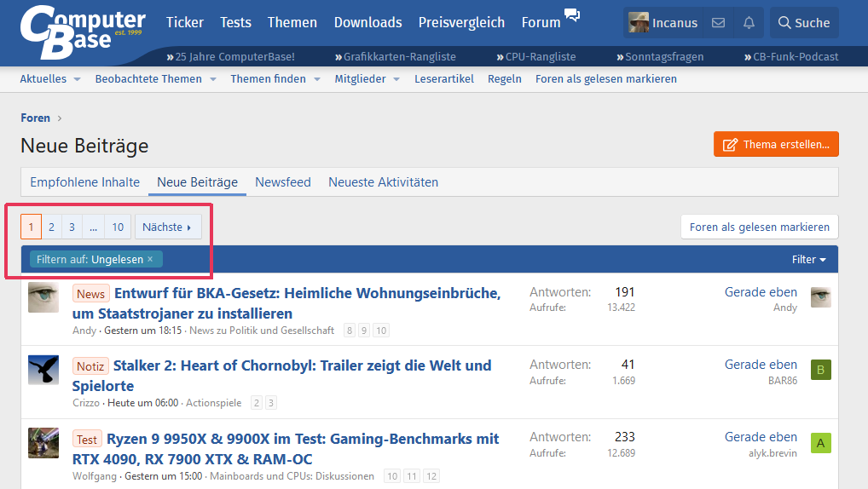Viewport: 868px width, 489px height.
Task: Switch to the Newsfeed tab
Action: (283, 182)
